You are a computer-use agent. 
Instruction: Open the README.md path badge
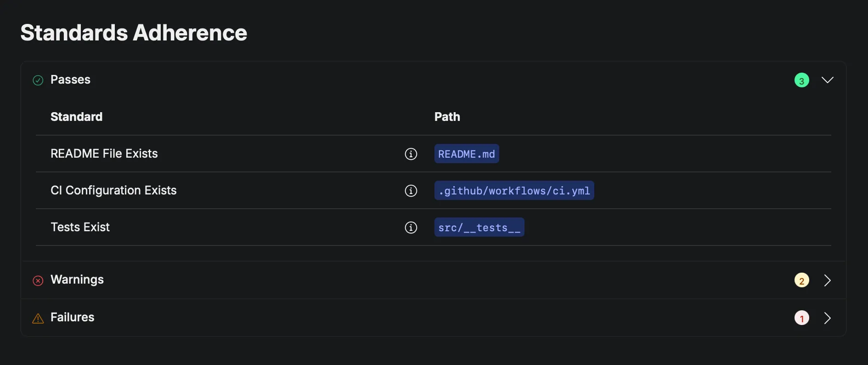466,154
